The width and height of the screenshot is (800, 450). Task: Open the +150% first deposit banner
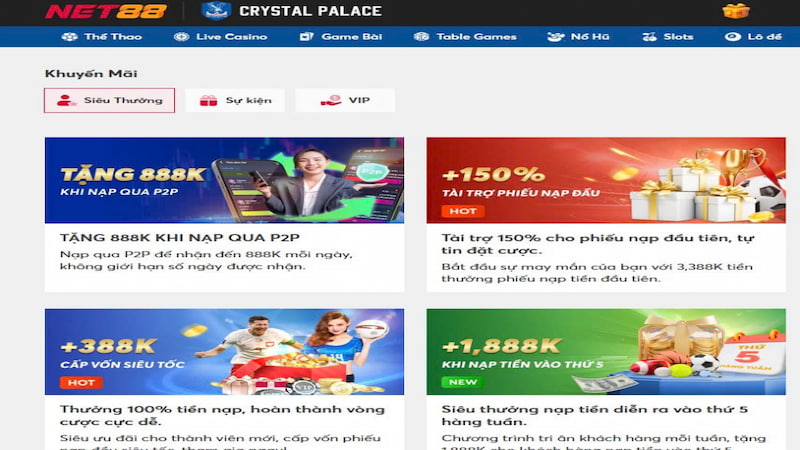click(x=606, y=180)
